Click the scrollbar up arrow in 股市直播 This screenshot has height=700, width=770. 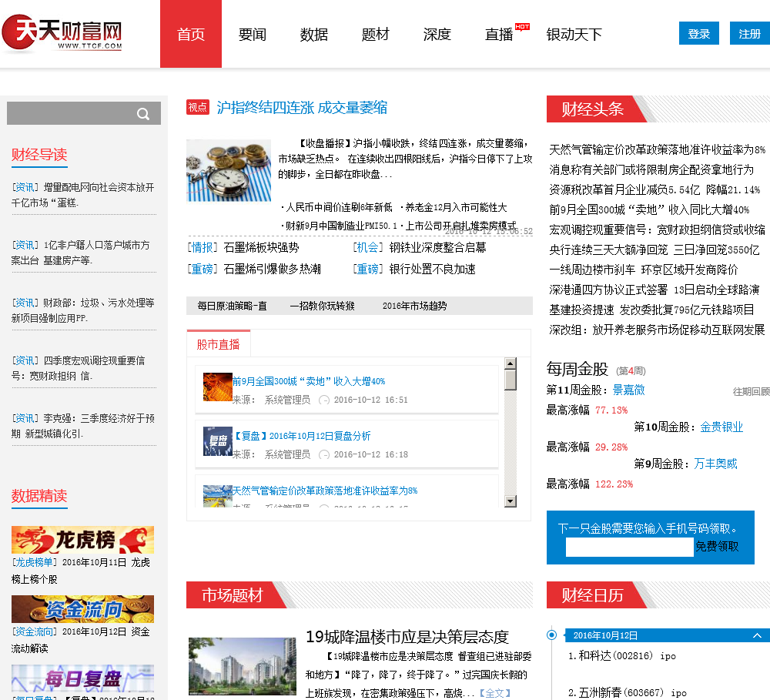(511, 363)
